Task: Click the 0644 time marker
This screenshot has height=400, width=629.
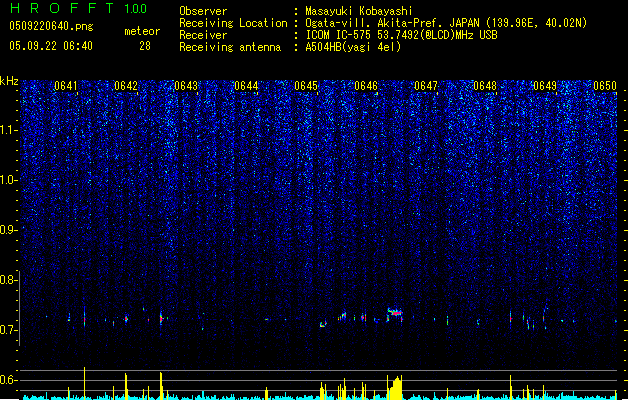Action: 246,86
